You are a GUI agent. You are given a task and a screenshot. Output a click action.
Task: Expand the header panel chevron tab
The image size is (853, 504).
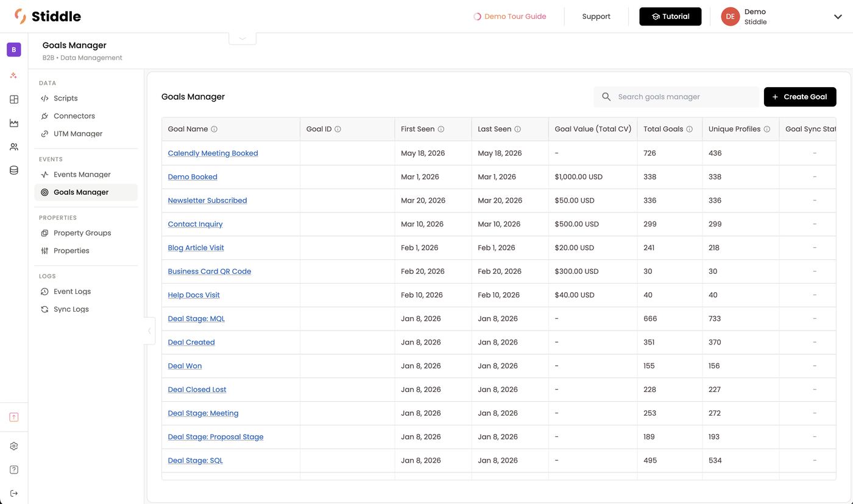pos(242,38)
